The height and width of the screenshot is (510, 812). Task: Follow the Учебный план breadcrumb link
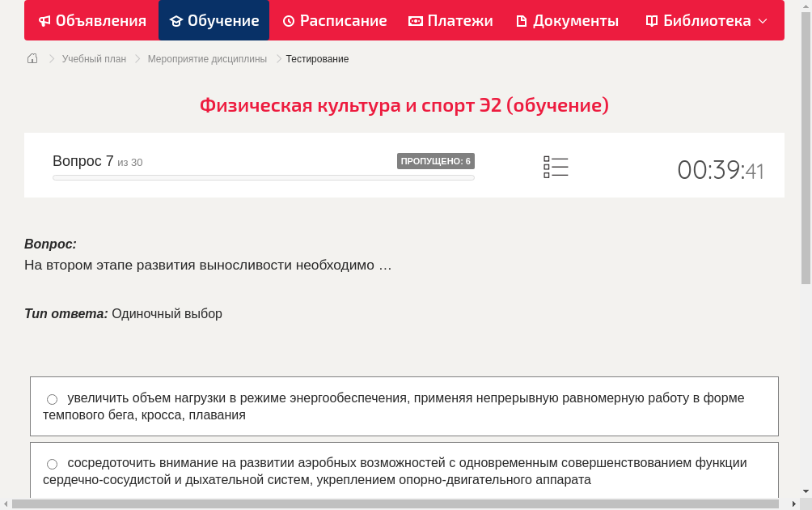tap(94, 58)
